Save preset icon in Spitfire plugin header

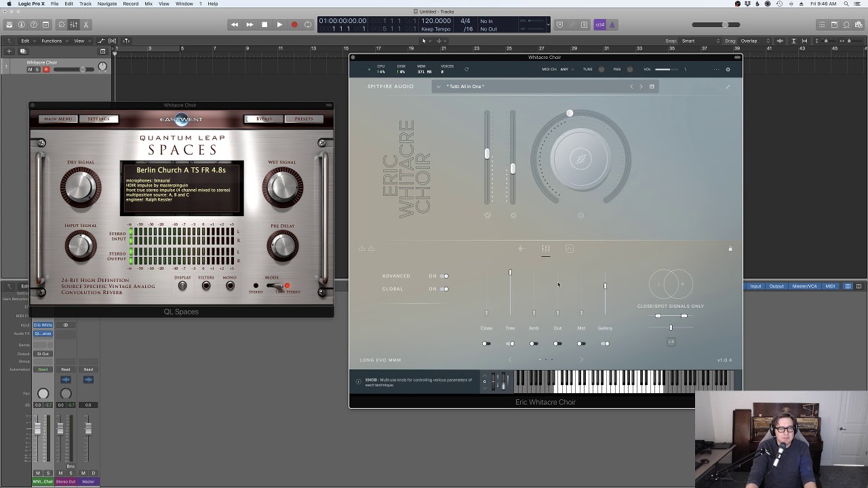click(x=652, y=87)
